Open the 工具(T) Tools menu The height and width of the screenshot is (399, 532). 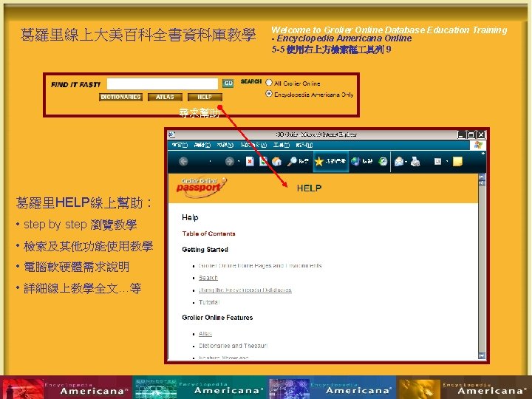pyautogui.click(x=282, y=146)
